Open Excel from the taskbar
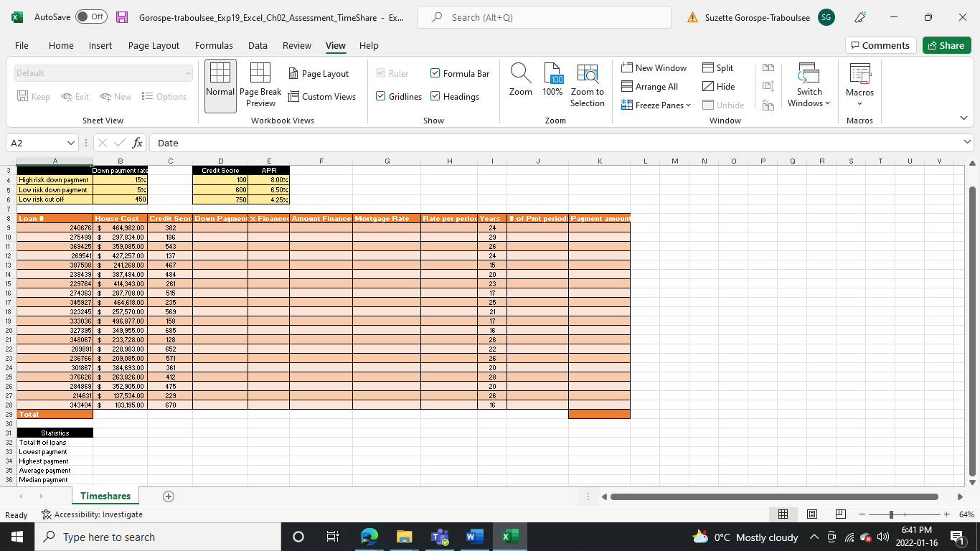The height and width of the screenshot is (551, 980). (x=510, y=537)
